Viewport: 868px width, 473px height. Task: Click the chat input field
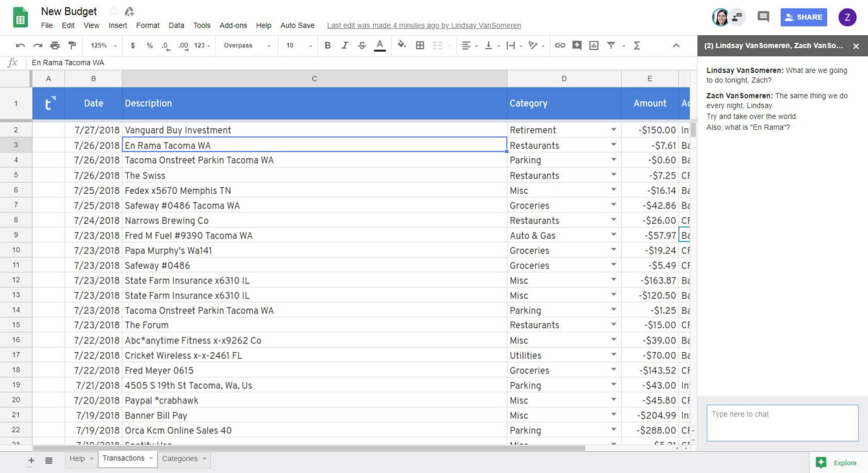[782, 422]
